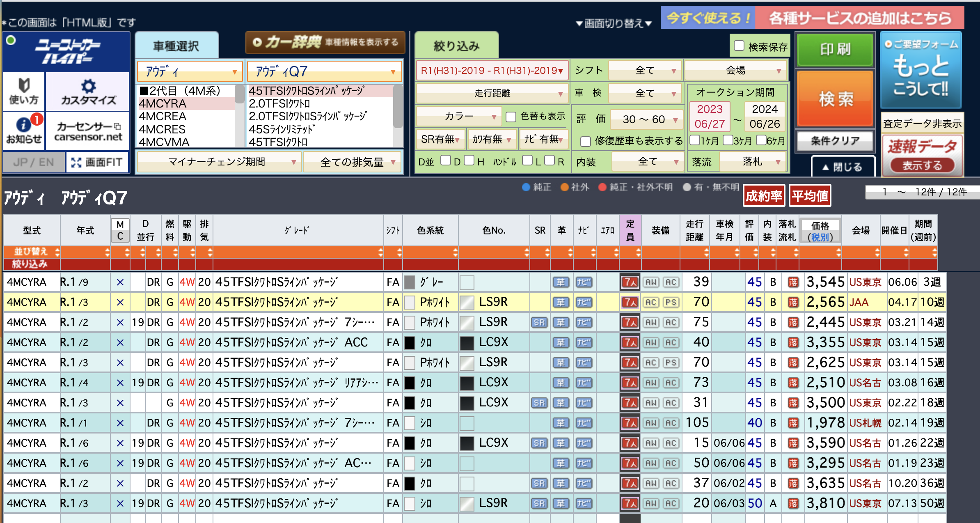The height and width of the screenshot is (523, 980).
Task: Select 4MCREA in the model code list
Action: coord(163,117)
